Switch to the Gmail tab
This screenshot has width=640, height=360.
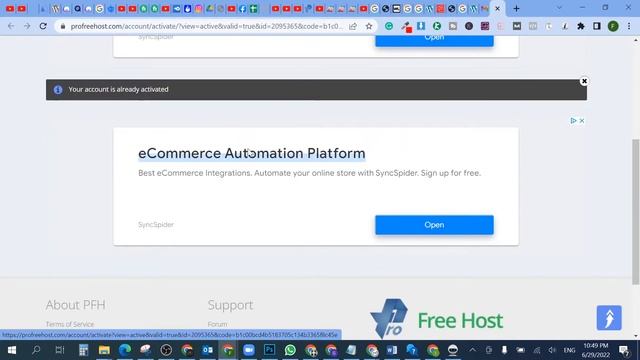tap(484, 8)
